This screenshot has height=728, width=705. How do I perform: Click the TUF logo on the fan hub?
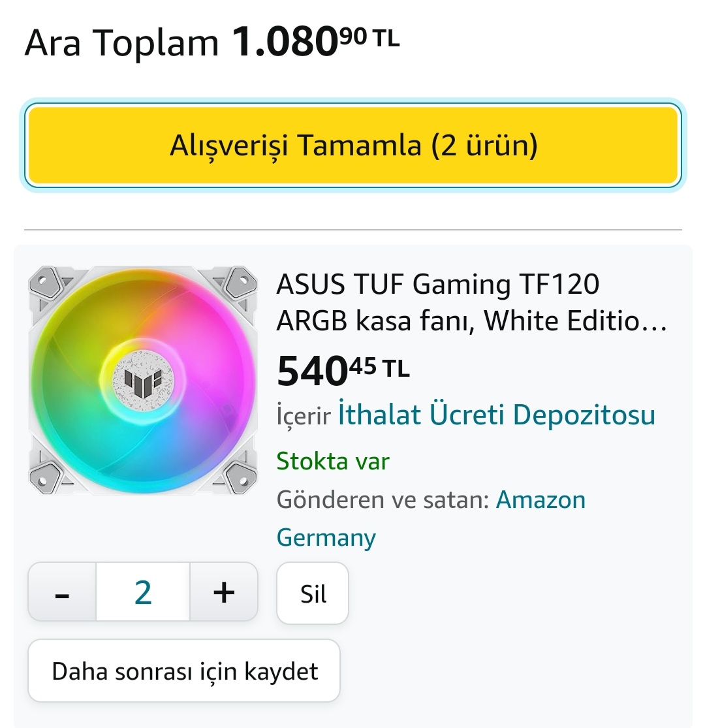(x=143, y=380)
